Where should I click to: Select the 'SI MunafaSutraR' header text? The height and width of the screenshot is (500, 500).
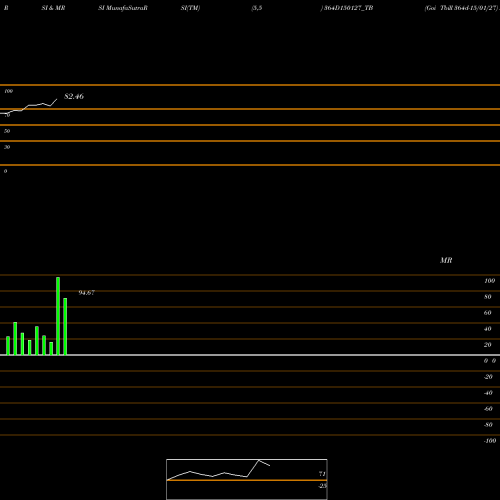pyautogui.click(x=123, y=8)
